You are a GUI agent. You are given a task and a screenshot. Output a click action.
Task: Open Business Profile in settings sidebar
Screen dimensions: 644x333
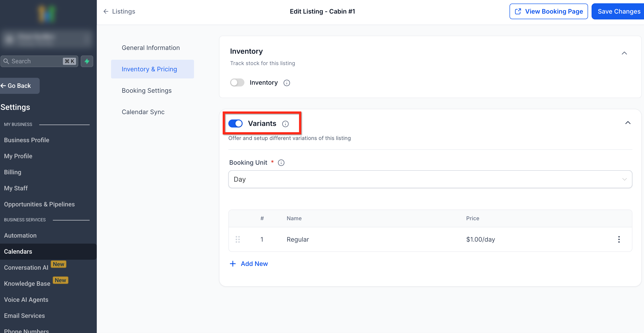(x=27, y=140)
